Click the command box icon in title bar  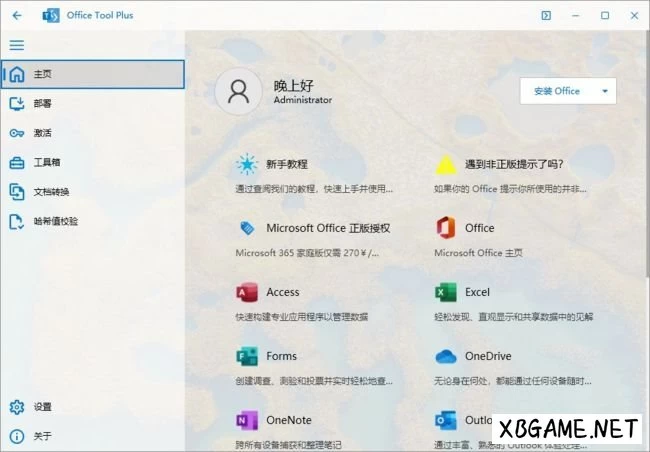pyautogui.click(x=545, y=15)
